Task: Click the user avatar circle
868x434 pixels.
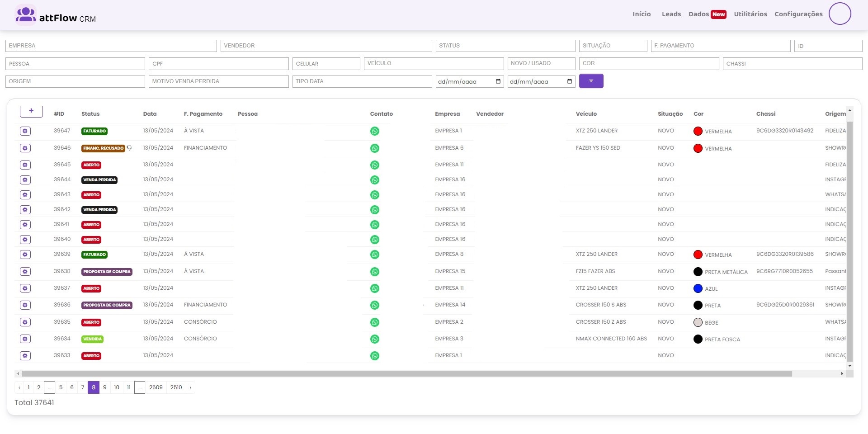Action: click(x=840, y=14)
